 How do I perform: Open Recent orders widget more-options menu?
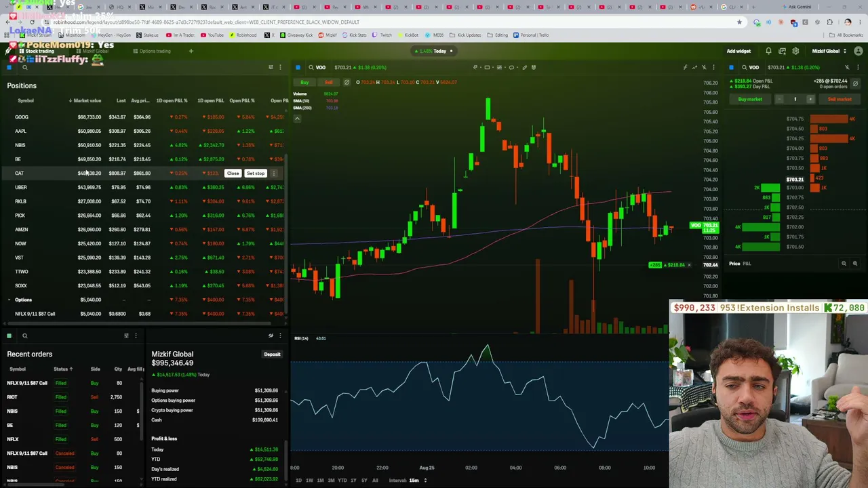click(x=136, y=335)
